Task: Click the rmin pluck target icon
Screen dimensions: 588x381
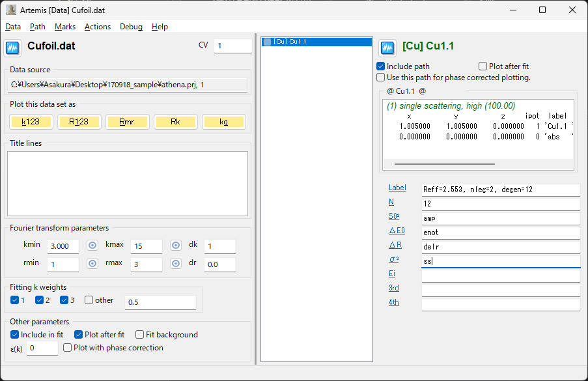Action: tap(92, 264)
